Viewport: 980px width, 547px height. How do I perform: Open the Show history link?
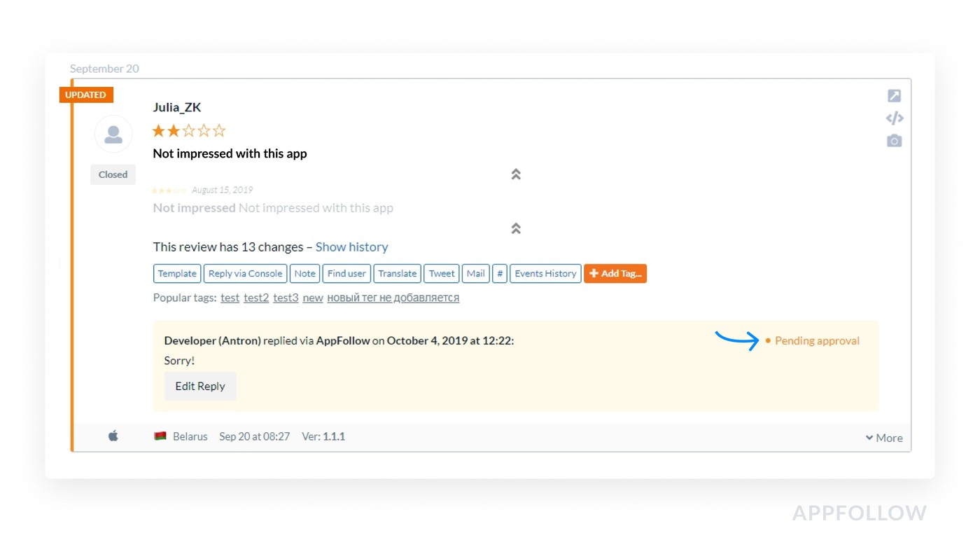tap(351, 247)
